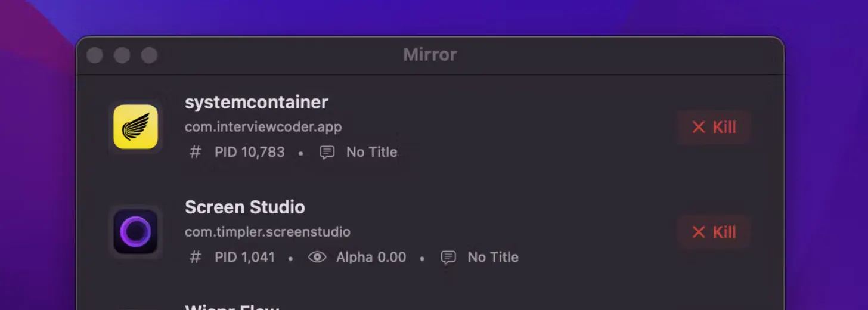868x310 pixels.
Task: Click the speech bubble icon in Screen Studio row
Action: coord(448,258)
